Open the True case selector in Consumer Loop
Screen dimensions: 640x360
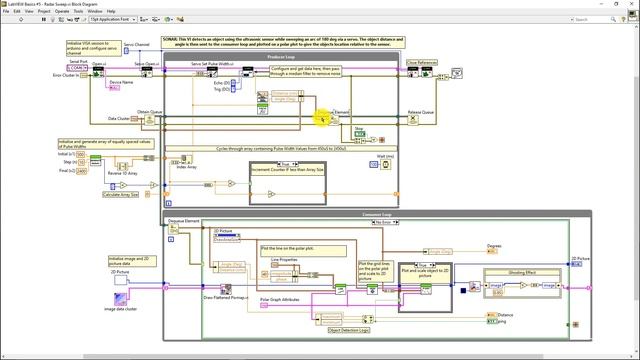pyautogui.click(x=424, y=265)
